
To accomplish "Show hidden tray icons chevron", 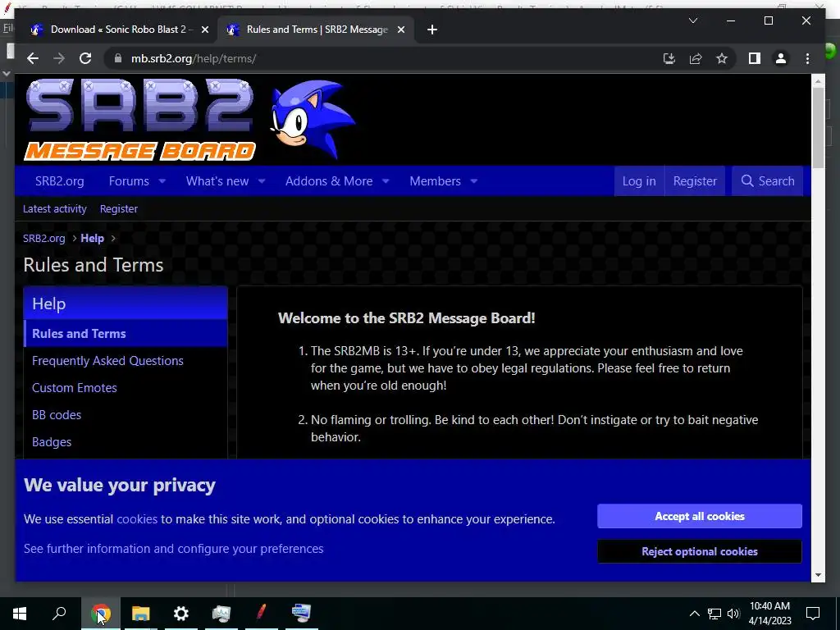I will coord(694,614).
